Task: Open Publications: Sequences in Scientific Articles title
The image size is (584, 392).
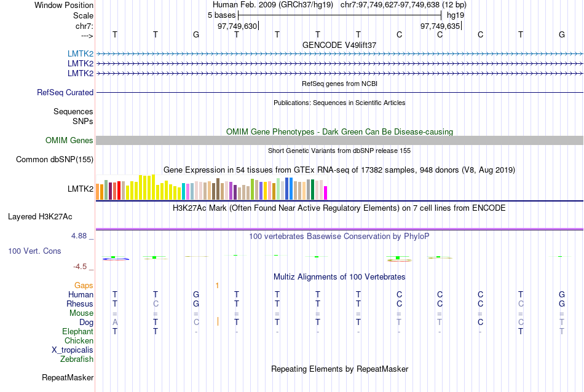Action: 339,103
